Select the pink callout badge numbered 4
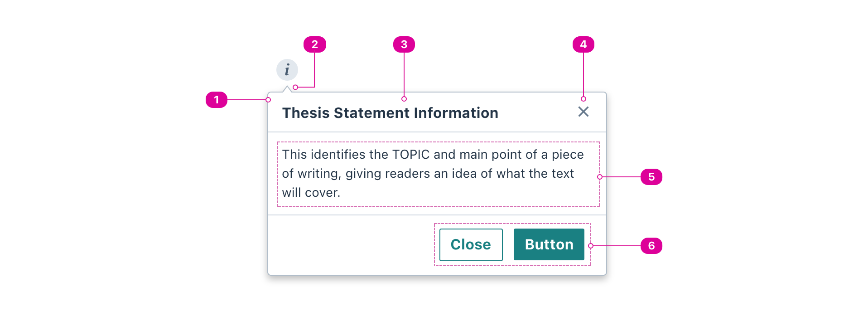Image resolution: width=868 pixels, height=312 pixels. pyautogui.click(x=584, y=44)
